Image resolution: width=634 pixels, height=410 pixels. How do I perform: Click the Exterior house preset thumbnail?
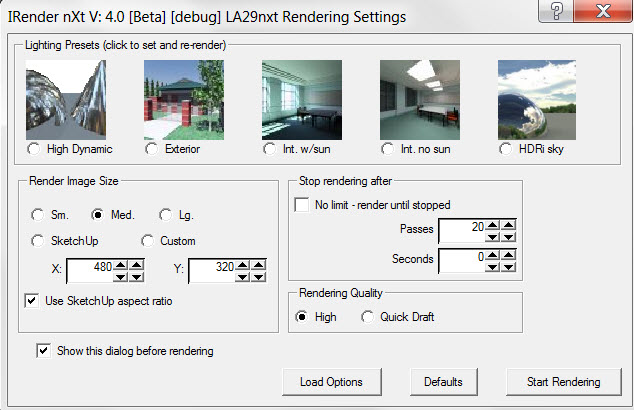[184, 99]
